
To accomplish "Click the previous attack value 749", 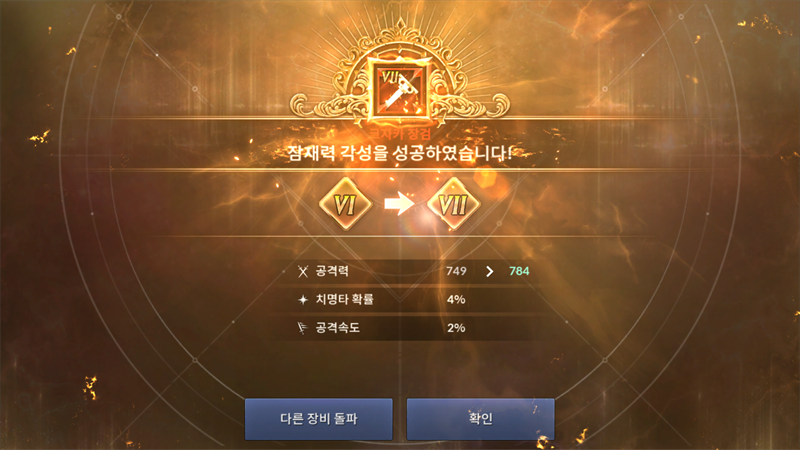I will tap(456, 271).
